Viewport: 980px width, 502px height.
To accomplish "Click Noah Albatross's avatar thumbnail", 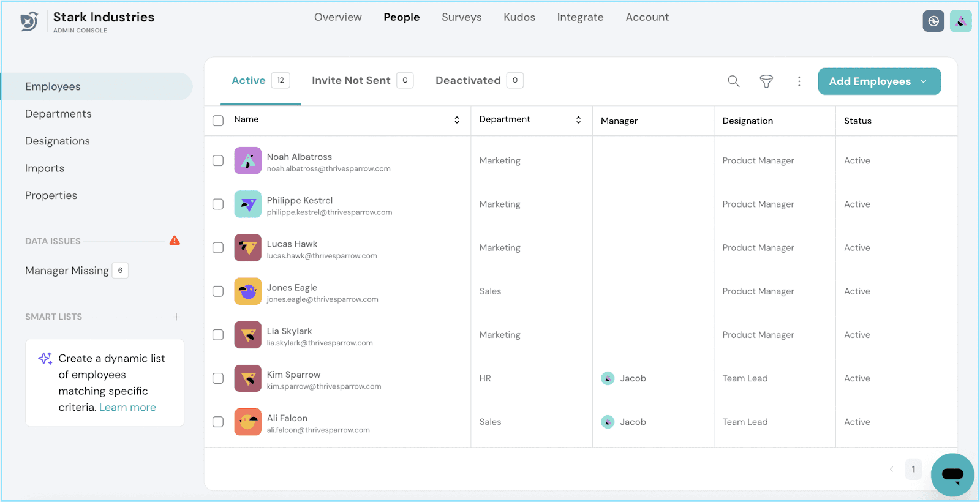I will (x=247, y=160).
